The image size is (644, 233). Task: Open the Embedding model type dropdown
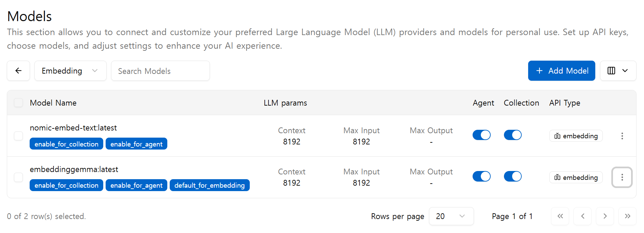tap(71, 71)
